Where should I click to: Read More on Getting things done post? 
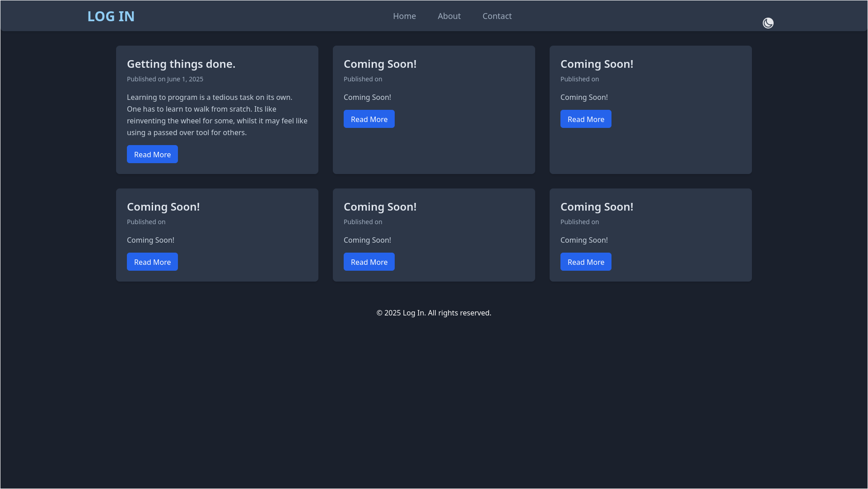pos(152,155)
